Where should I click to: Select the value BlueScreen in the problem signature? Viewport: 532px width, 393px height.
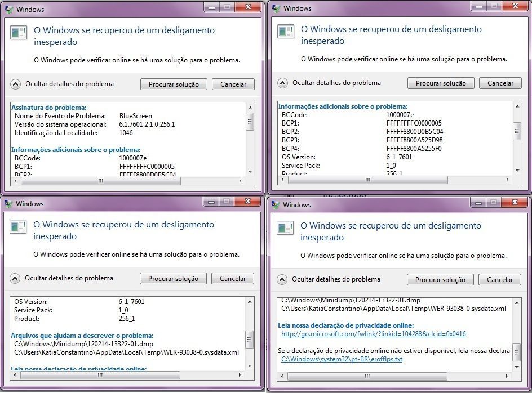point(136,116)
